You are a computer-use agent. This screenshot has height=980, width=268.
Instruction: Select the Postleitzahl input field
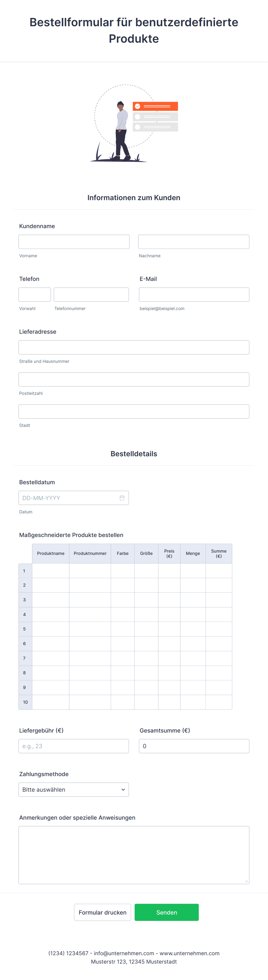click(x=134, y=379)
